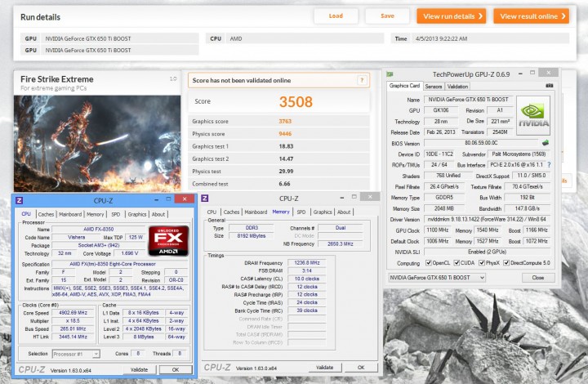The image size is (588, 384).
Task: Click the Bus Interface question mark icon
Action: [549, 164]
